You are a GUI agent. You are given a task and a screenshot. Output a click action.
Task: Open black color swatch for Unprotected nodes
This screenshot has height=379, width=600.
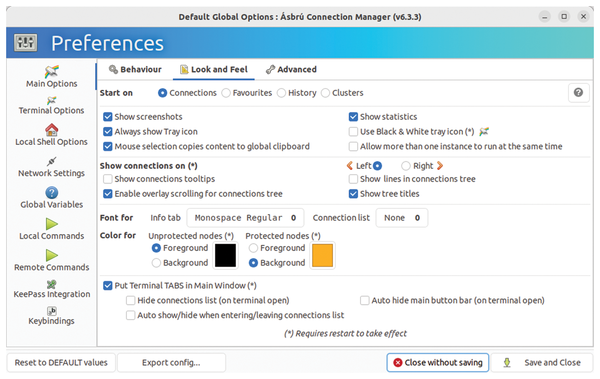[x=225, y=255]
